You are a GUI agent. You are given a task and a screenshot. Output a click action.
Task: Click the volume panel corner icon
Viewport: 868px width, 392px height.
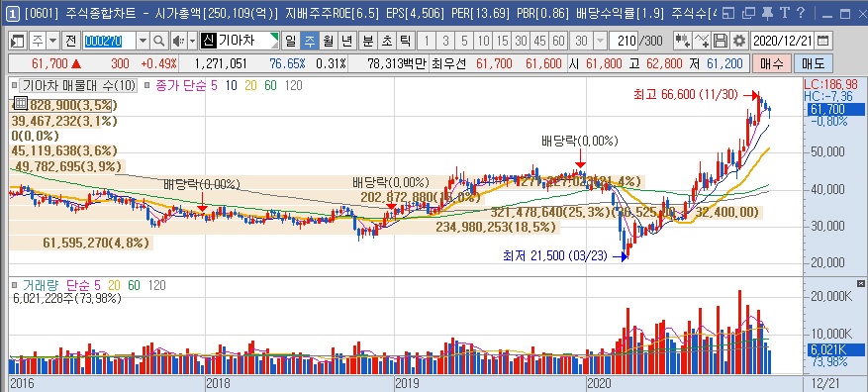point(860,283)
